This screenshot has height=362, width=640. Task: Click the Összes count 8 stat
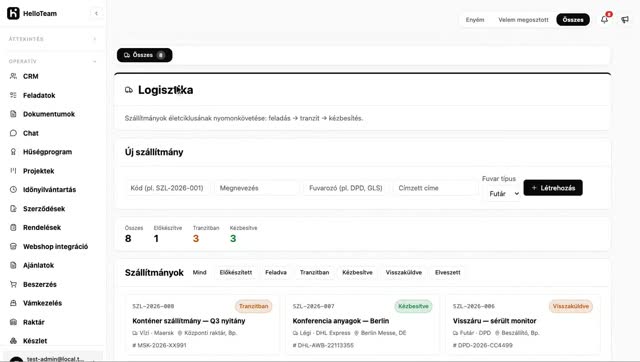point(134,234)
